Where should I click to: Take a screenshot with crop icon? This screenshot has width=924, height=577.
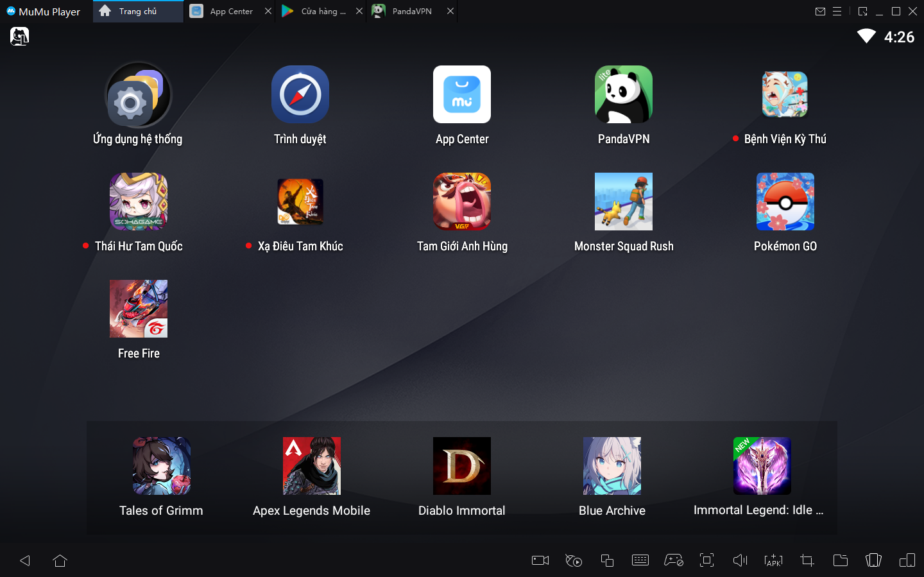point(807,560)
